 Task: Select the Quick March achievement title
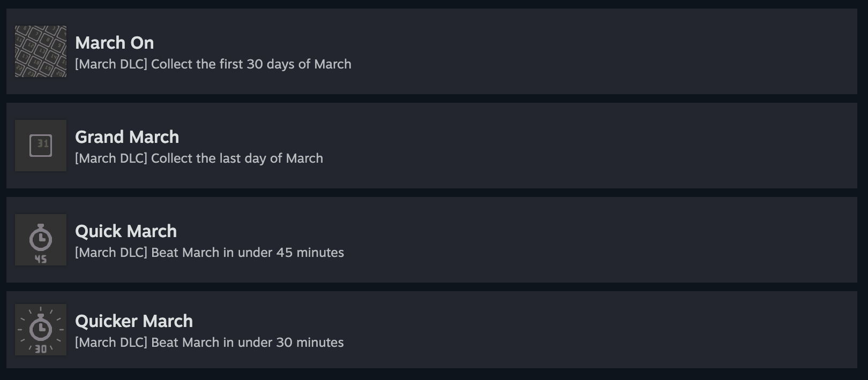coord(126,231)
